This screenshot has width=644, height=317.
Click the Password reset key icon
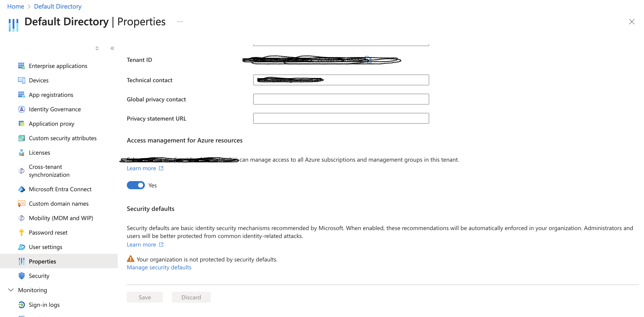coord(21,232)
